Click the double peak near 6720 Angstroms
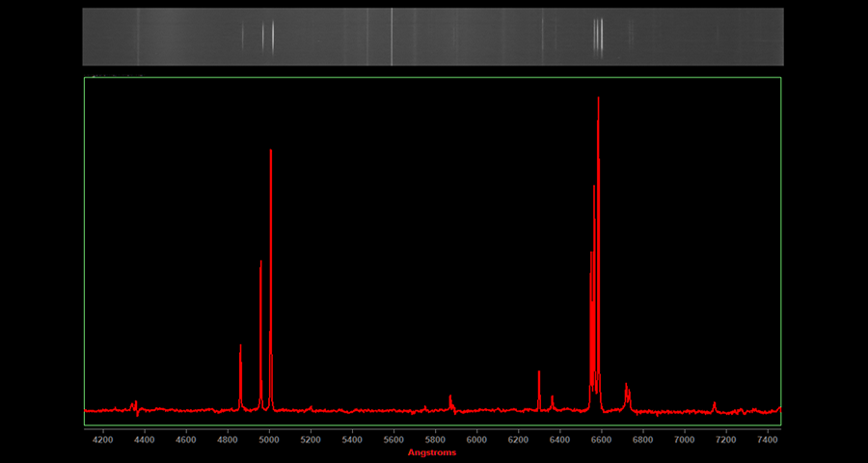 click(627, 389)
